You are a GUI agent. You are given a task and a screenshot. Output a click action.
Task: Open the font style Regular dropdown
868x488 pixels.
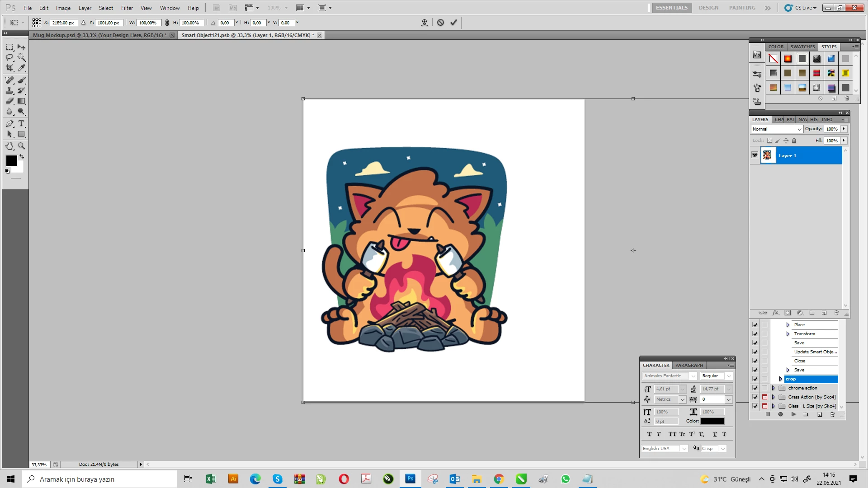(716, 376)
